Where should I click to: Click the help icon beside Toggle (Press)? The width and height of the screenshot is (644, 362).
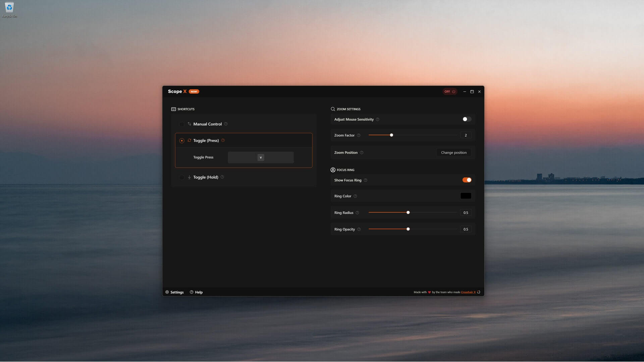(x=223, y=140)
